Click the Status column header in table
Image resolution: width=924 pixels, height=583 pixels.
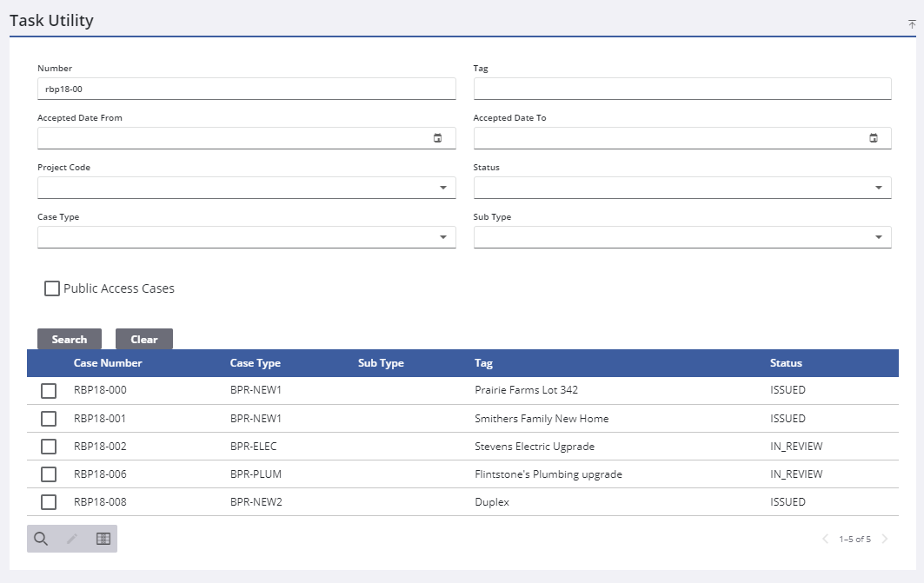pos(786,363)
